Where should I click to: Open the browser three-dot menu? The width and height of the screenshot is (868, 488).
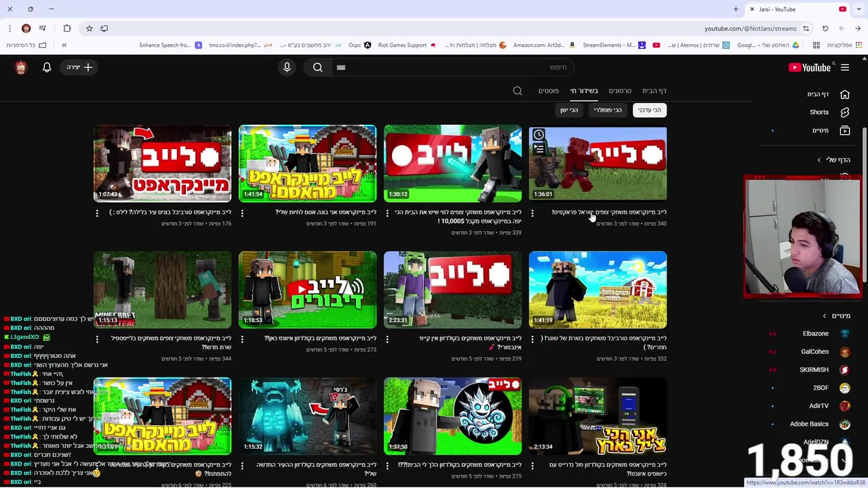9,28
